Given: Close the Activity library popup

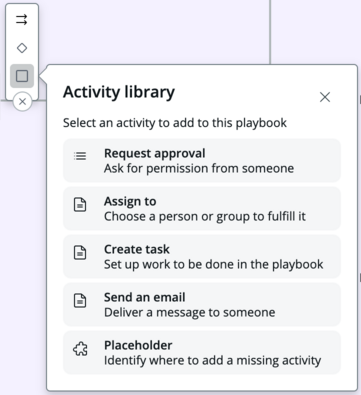Looking at the screenshot, I should (325, 97).
